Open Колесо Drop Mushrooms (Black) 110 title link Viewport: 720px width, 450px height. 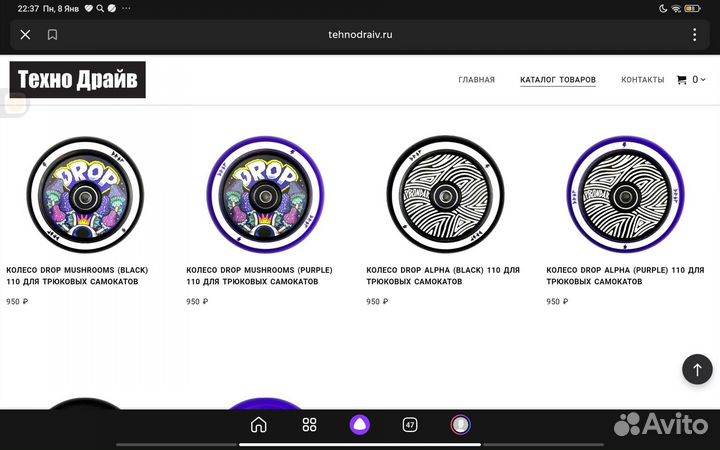(x=77, y=276)
